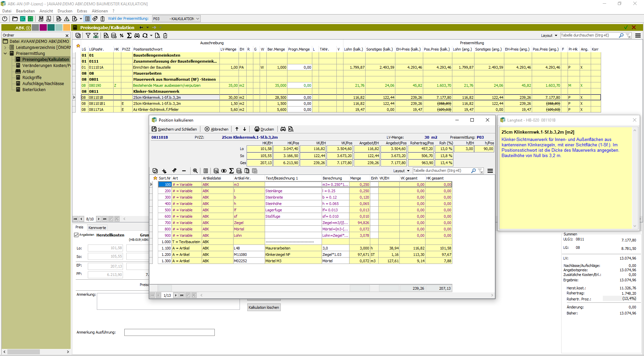Toggle the select-all checkmark icon in the dialog grid toolbar

[x=155, y=171]
